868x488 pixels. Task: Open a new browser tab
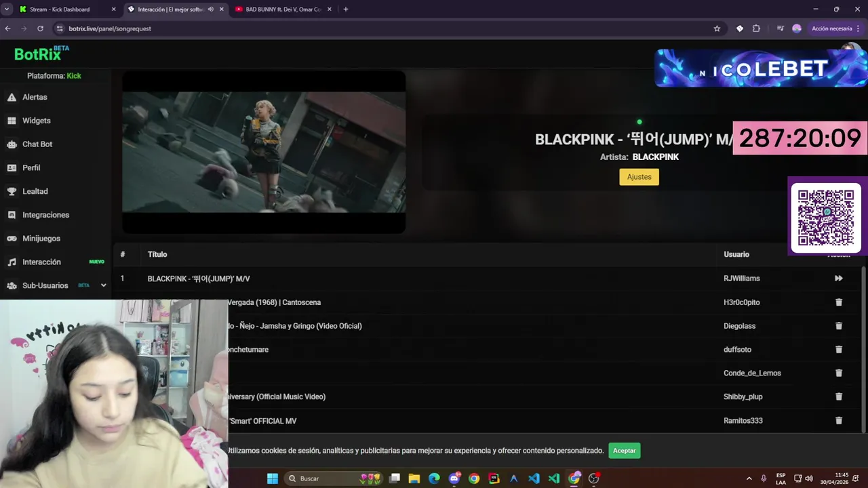tap(346, 9)
